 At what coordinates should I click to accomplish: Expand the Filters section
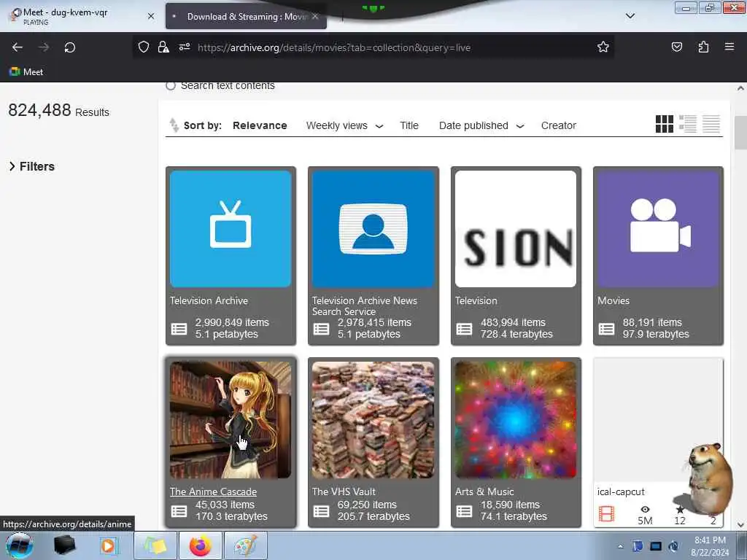pos(32,166)
